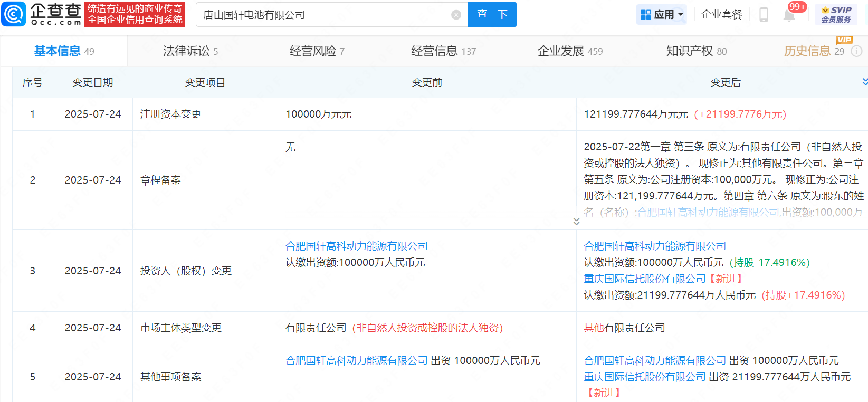Screen dimensions: 868x402
Task: Open SVIP member services icon
Action: coord(836,15)
